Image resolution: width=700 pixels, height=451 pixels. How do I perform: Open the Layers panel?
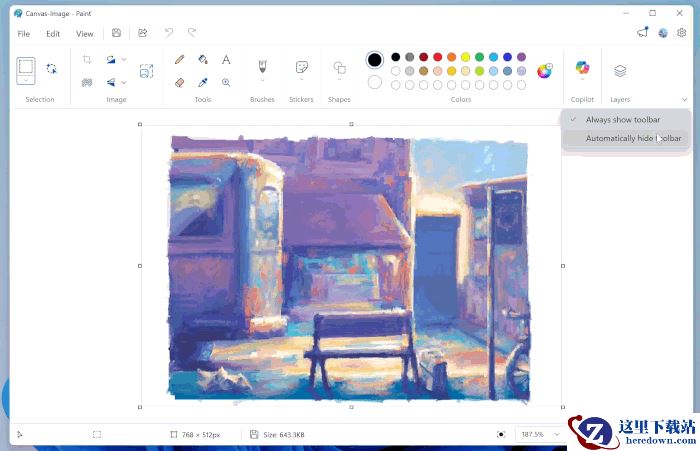coord(620,71)
